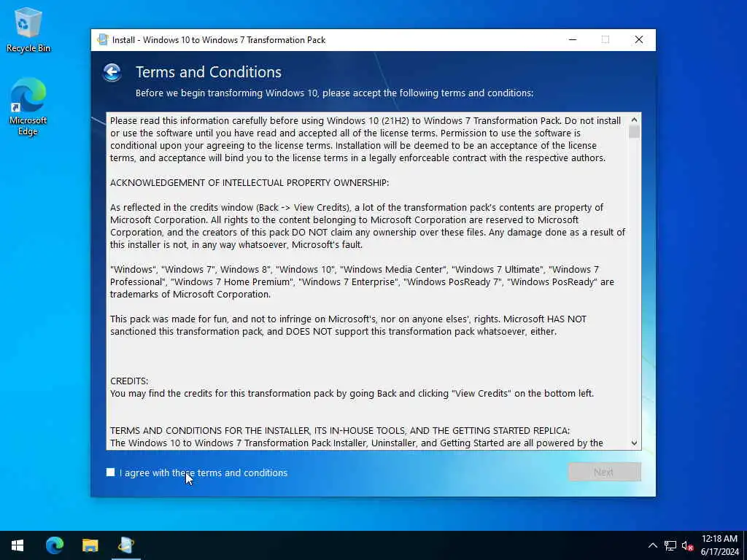Check the agree with terms and conditions box
This screenshot has height=560, width=747.
coord(111,472)
